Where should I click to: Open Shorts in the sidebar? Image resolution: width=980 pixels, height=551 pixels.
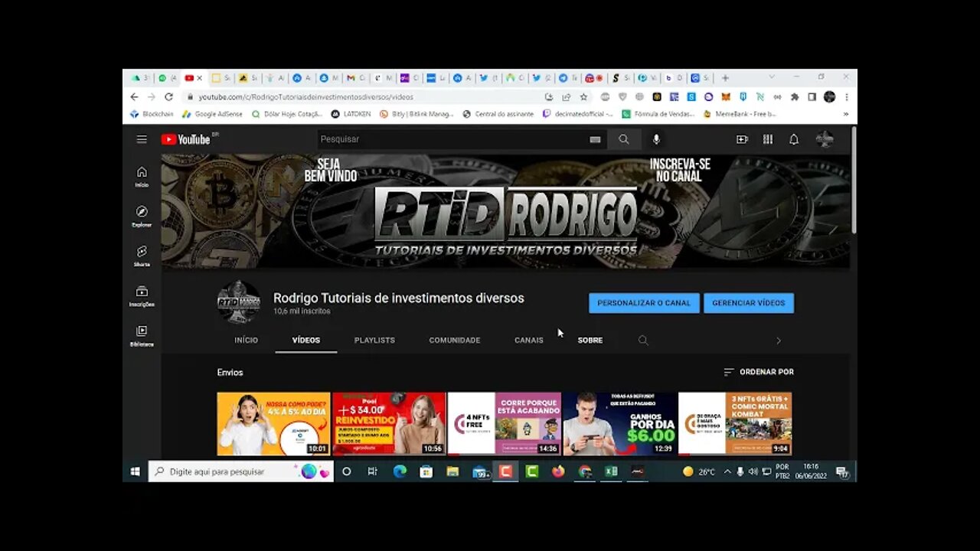pos(142,256)
